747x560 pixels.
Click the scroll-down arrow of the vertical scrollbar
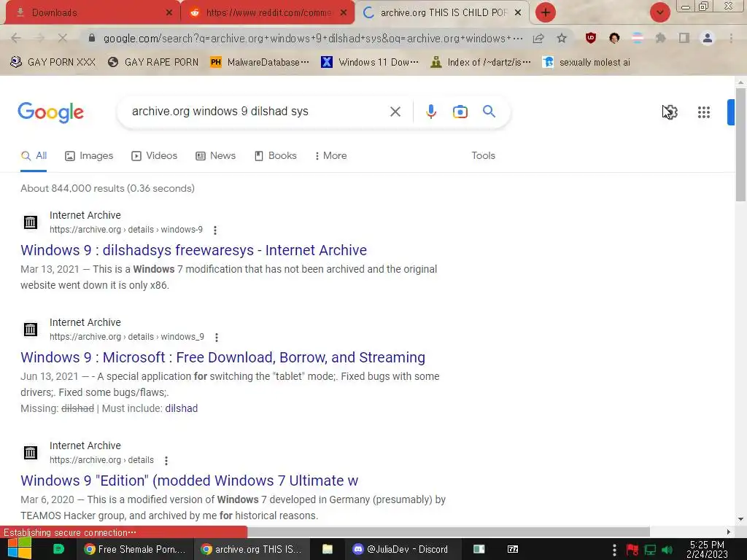coord(740,519)
